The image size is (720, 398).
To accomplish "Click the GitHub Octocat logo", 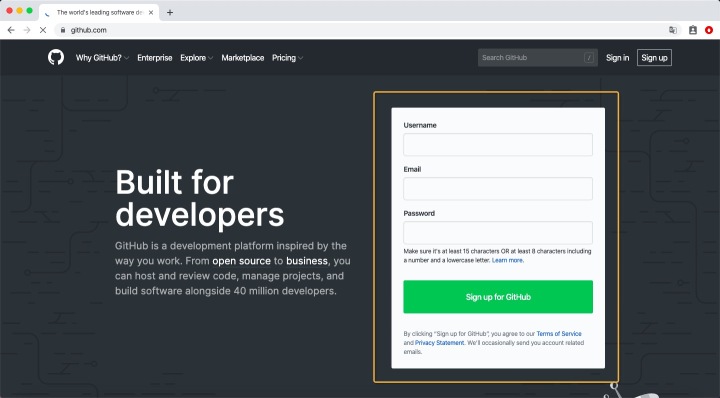I will pyautogui.click(x=56, y=57).
